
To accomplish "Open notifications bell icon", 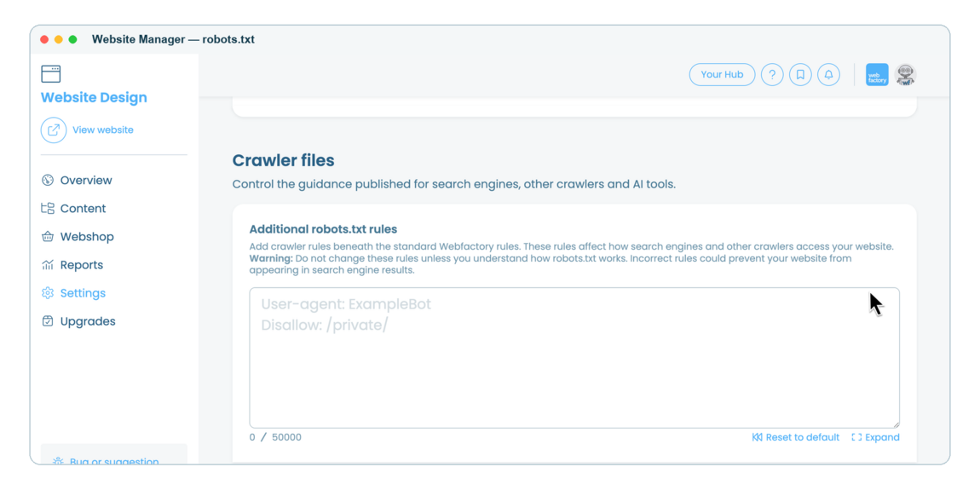I will [x=829, y=74].
